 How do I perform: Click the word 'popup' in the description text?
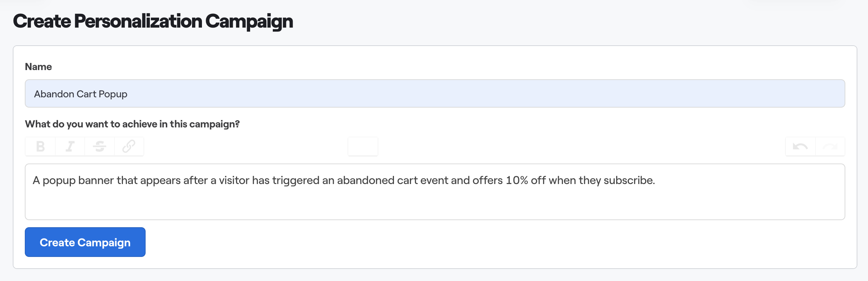pyautogui.click(x=59, y=180)
